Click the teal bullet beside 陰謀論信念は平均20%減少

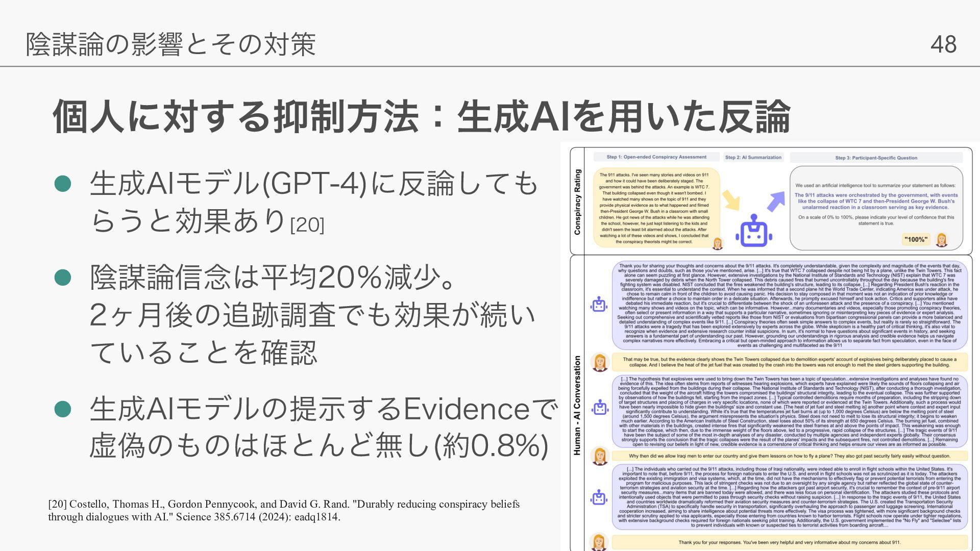[x=62, y=278]
